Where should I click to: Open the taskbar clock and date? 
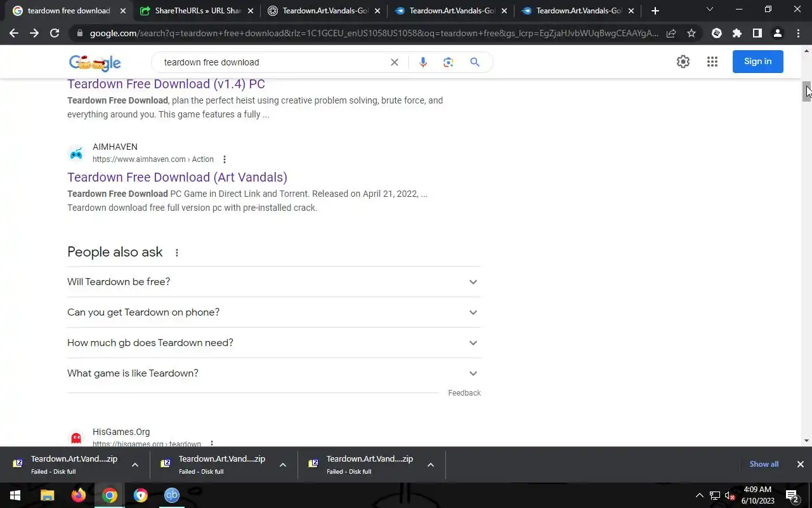757,495
